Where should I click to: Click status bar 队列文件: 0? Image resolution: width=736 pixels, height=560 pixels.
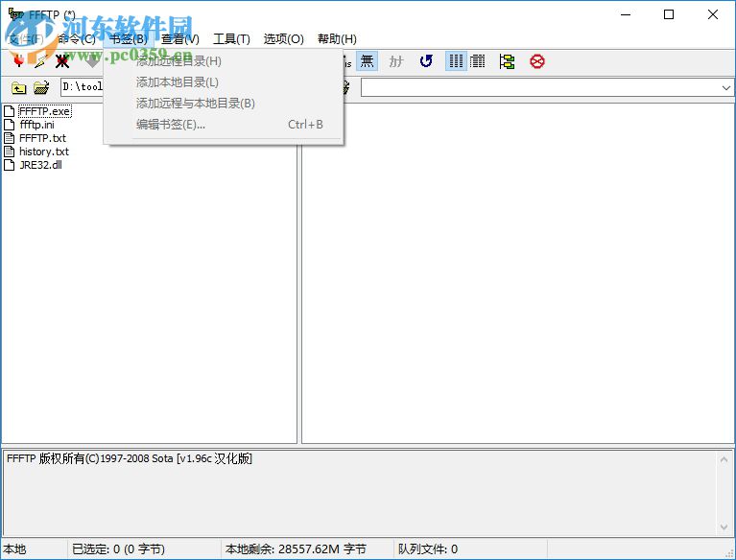[428, 548]
